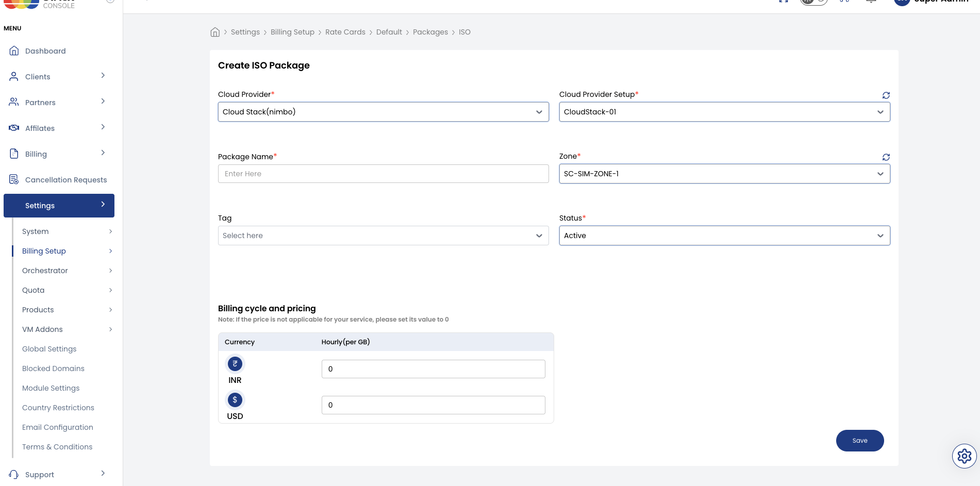This screenshot has width=980, height=486.
Task: Focus the Package Name input field
Action: [x=384, y=174]
